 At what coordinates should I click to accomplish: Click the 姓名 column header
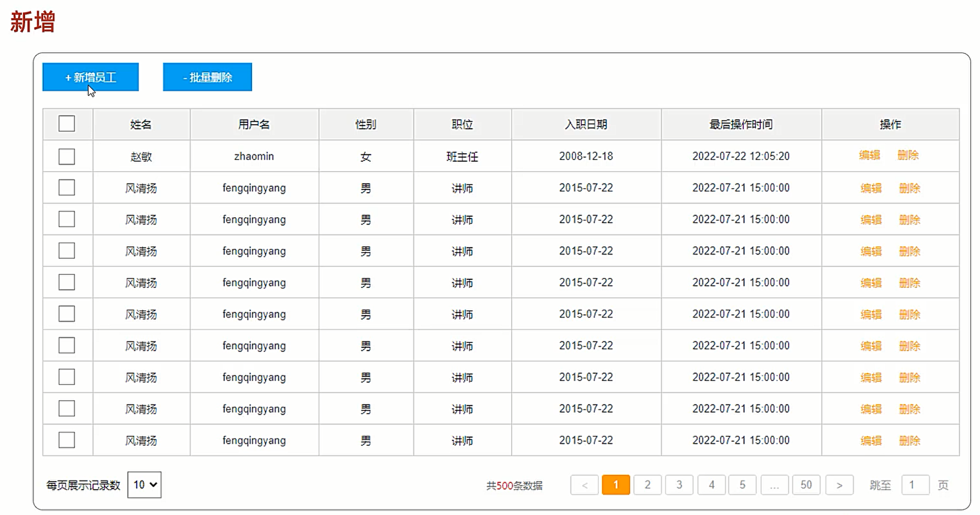tap(141, 125)
